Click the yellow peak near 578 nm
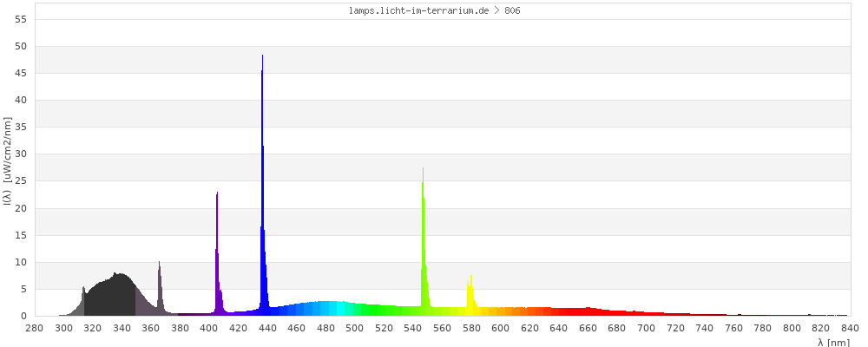The width and height of the screenshot is (868, 347). point(470,297)
